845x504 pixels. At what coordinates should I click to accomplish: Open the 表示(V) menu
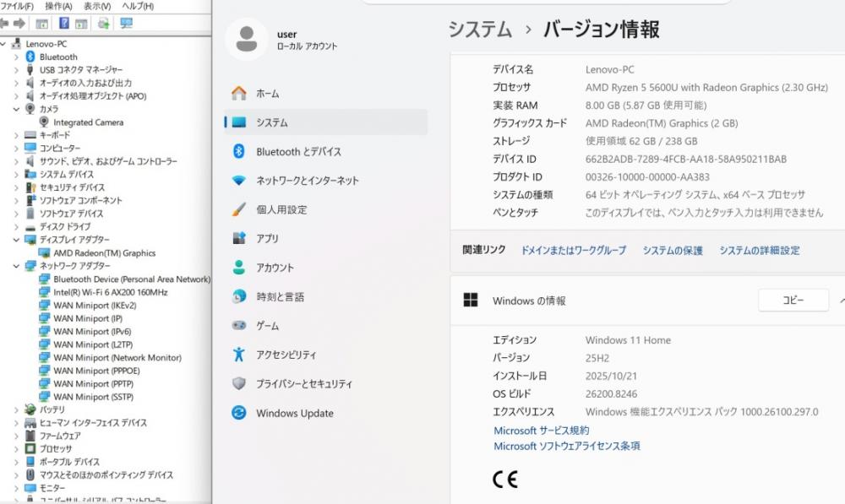(97, 6)
